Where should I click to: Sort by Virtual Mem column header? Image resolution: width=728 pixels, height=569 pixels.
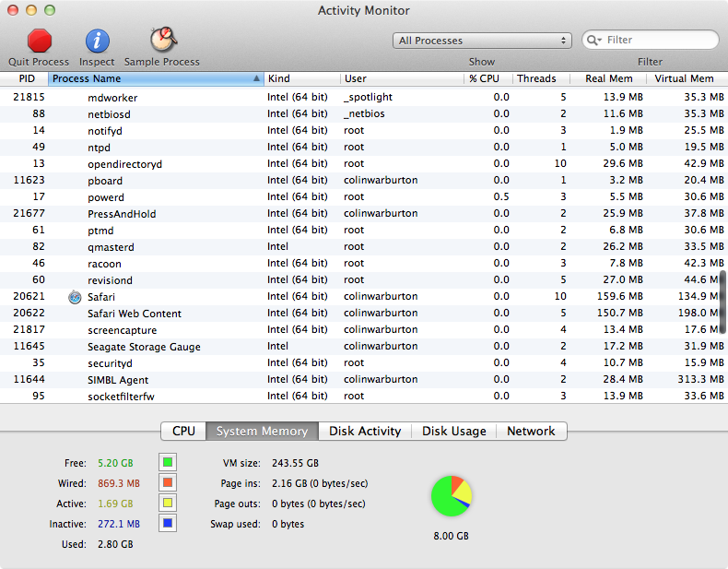(687, 78)
